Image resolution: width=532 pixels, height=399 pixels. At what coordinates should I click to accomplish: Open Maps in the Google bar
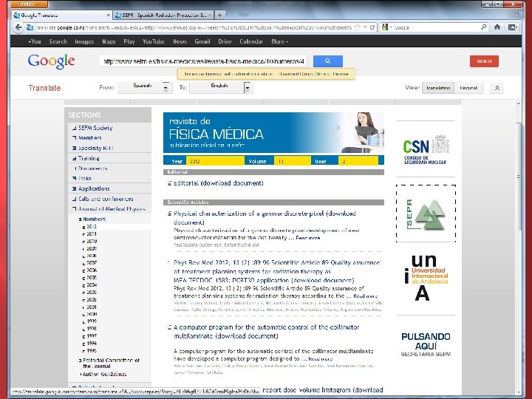click(x=109, y=41)
